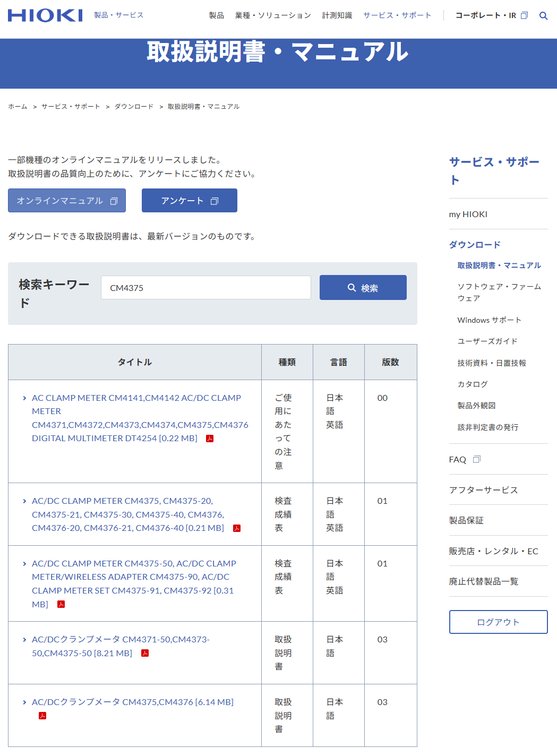Image resolution: width=557 pixels, height=756 pixels.
Task: Expand chevron on the CM4375,CM4376 manual row
Action: point(24,701)
